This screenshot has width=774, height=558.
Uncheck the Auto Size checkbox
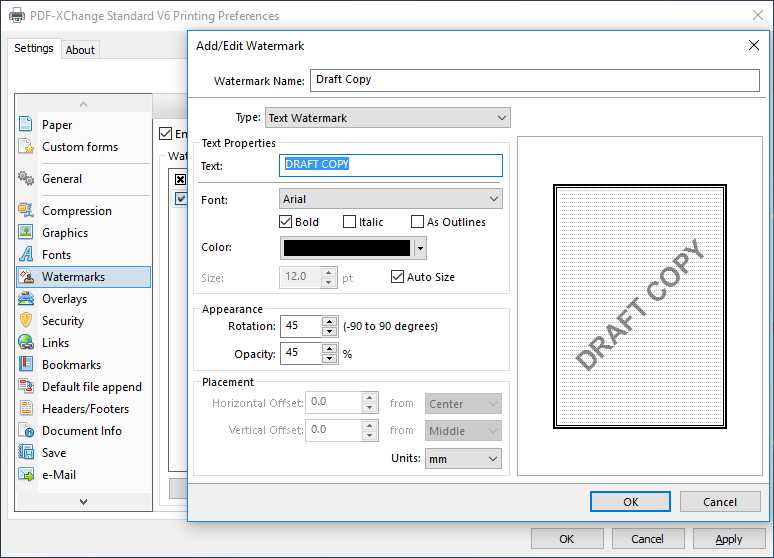pyautogui.click(x=397, y=277)
